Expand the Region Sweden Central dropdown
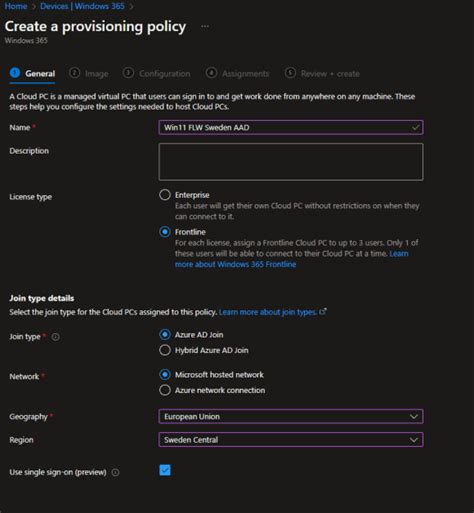474x513 pixels. (291, 440)
